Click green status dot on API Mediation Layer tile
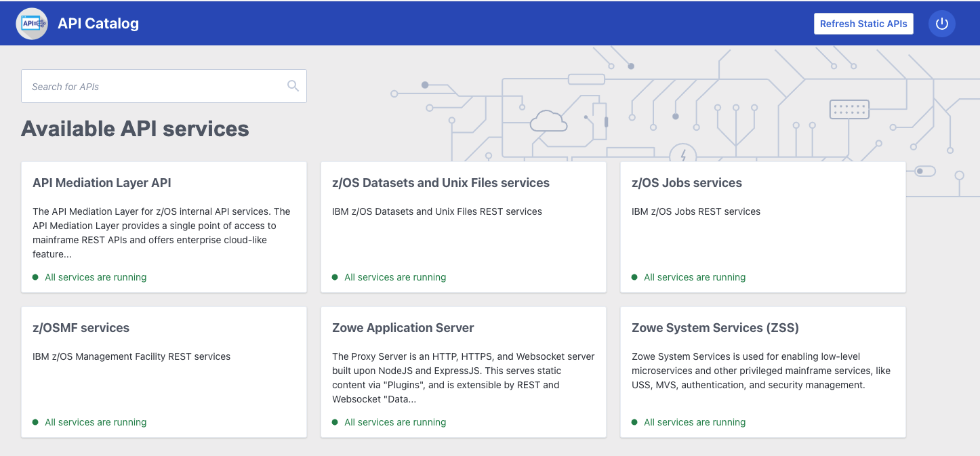Screen dimensions: 980x456 click(x=35, y=277)
